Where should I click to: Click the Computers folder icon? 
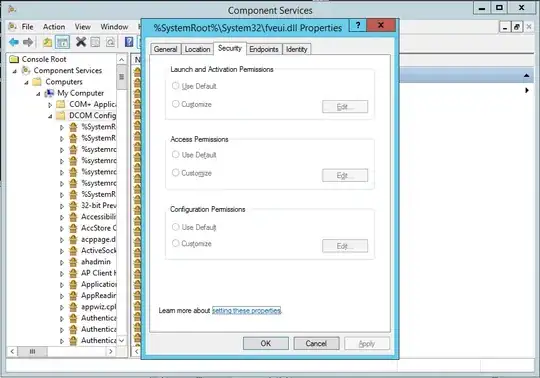click(37, 82)
